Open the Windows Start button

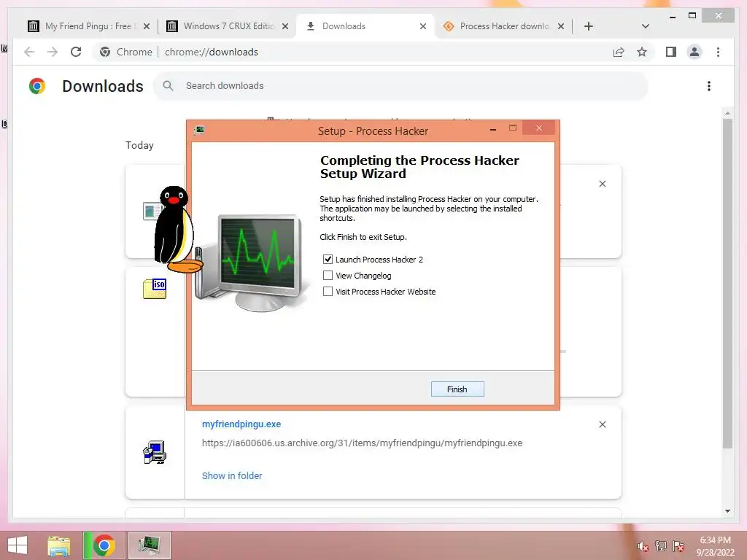pos(18,545)
